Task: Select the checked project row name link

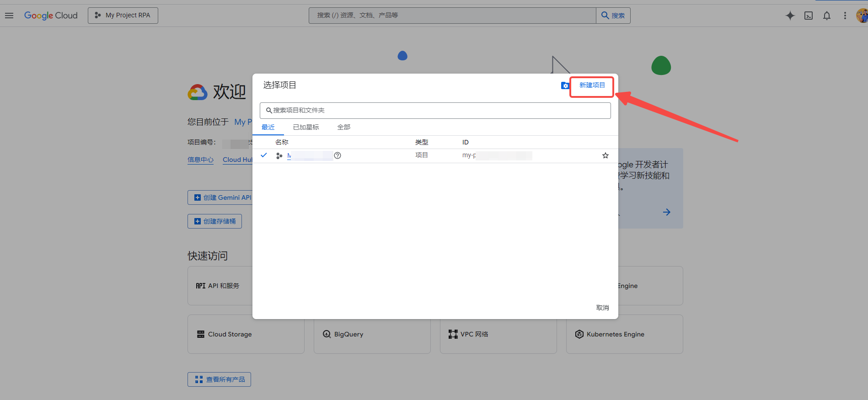Action: point(310,155)
